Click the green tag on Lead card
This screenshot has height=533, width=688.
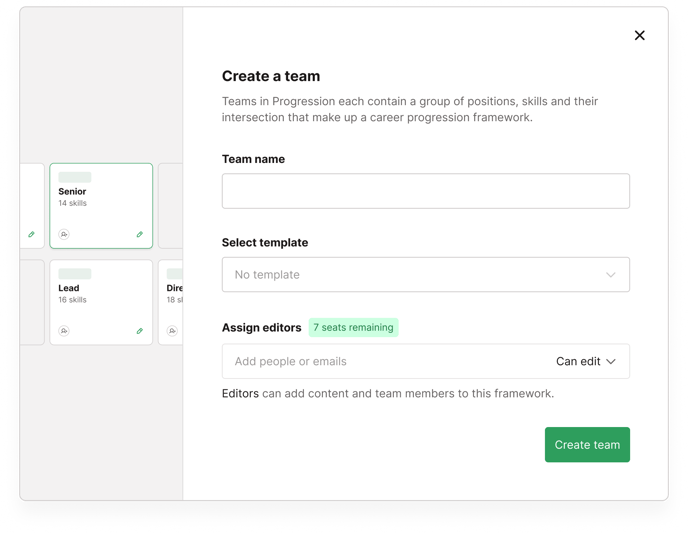(75, 274)
